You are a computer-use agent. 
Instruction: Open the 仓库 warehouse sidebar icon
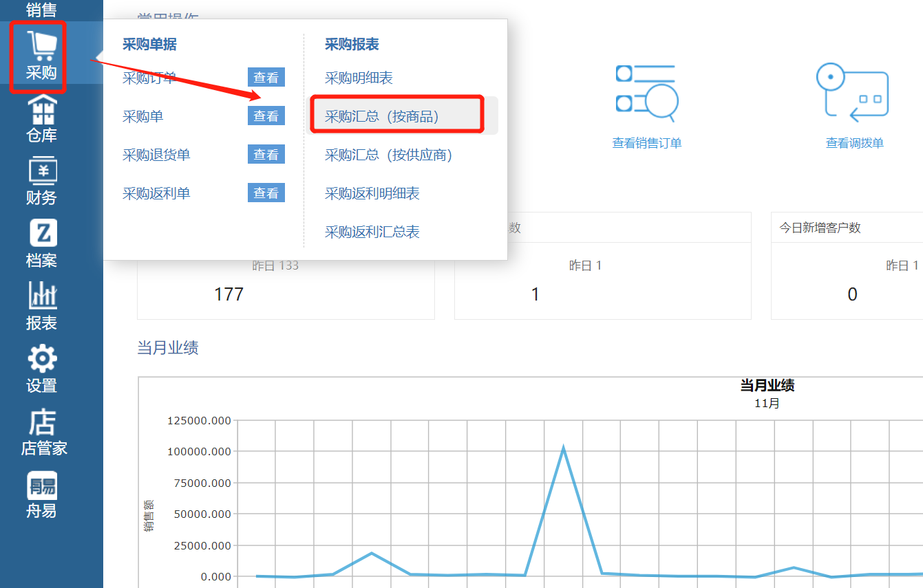tap(41, 109)
